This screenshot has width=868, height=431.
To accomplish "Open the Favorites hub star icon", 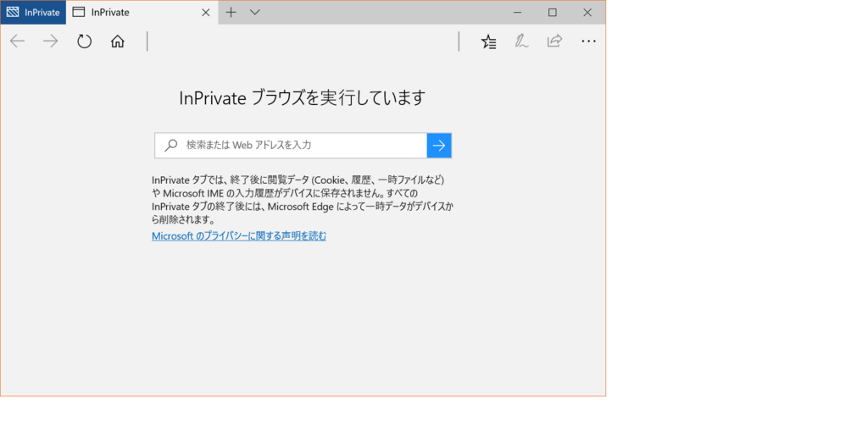I will click(x=489, y=41).
